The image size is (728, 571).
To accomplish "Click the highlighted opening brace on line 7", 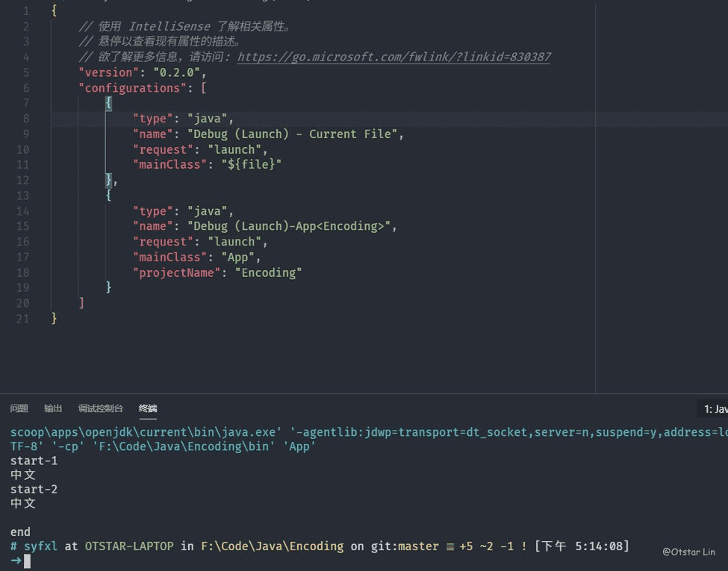I will pyautogui.click(x=108, y=103).
